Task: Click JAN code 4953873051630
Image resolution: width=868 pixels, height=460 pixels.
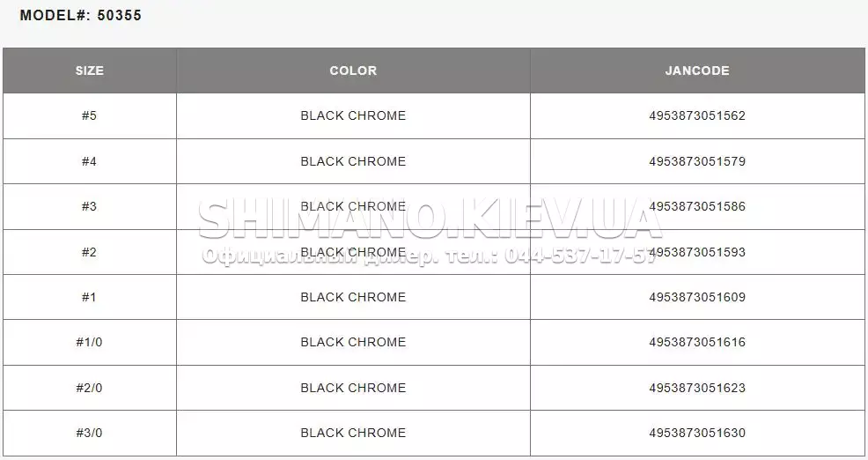Action: click(697, 433)
